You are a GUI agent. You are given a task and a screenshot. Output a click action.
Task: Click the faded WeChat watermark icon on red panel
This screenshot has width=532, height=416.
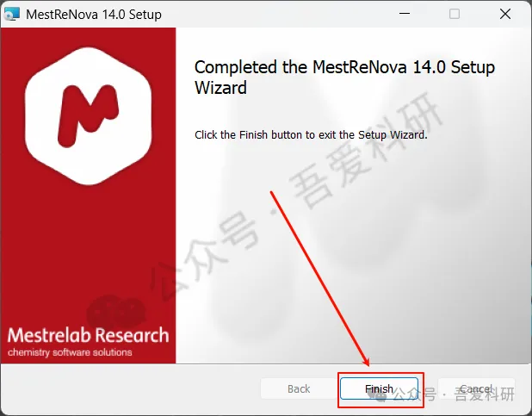115,312
